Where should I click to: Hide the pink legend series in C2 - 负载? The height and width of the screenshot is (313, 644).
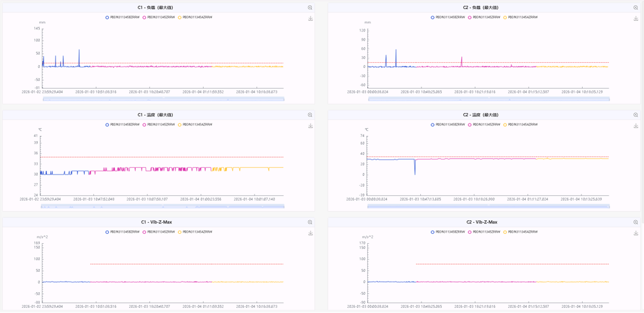(x=485, y=18)
